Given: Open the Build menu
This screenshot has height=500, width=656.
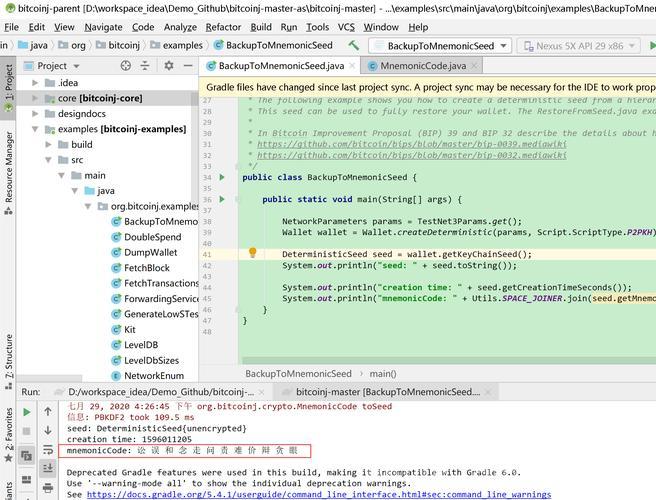Looking at the screenshot, I should [x=261, y=27].
